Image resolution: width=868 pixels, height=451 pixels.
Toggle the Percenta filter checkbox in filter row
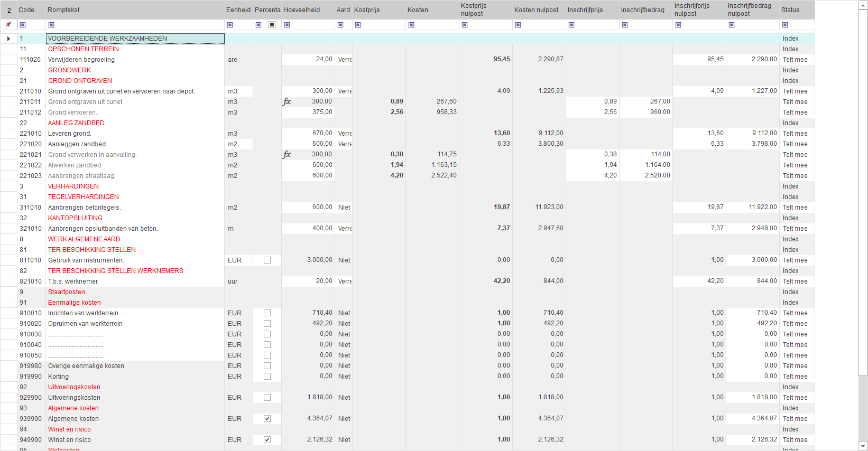(x=272, y=24)
